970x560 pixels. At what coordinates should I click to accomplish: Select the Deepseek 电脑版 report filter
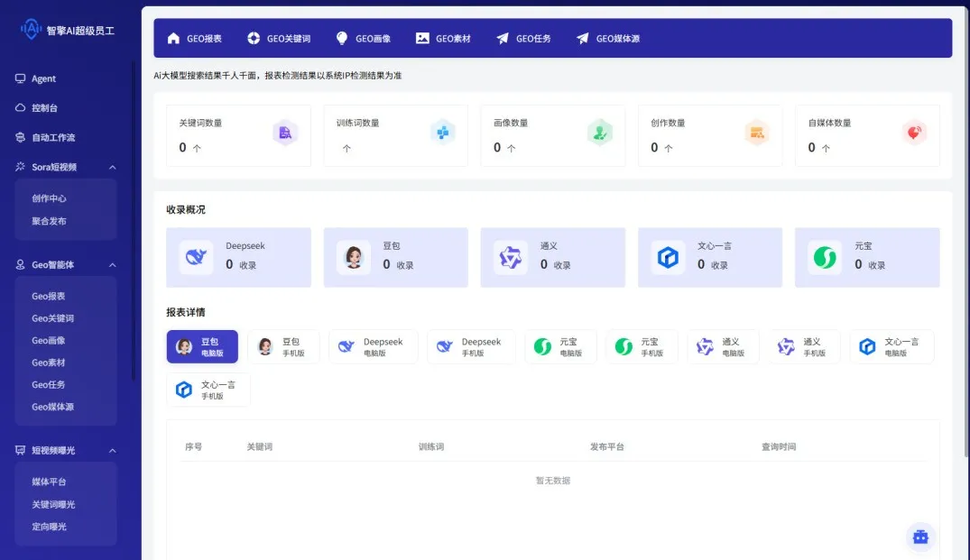point(373,347)
